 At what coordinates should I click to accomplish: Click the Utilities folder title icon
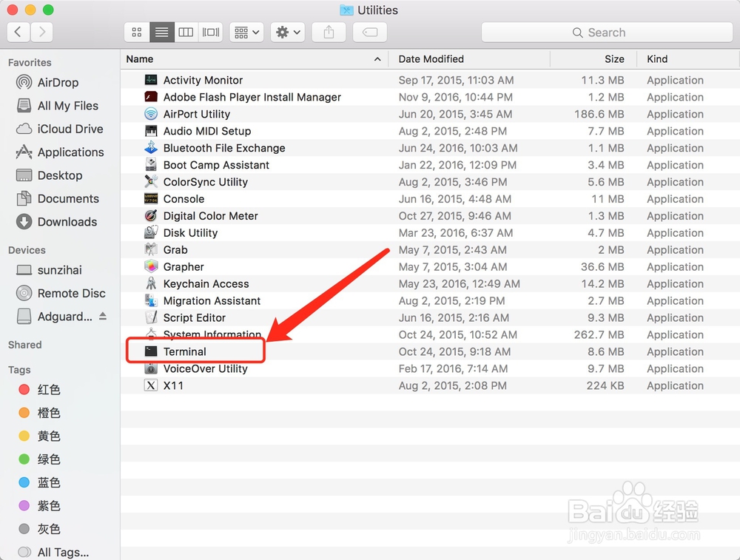(x=346, y=10)
